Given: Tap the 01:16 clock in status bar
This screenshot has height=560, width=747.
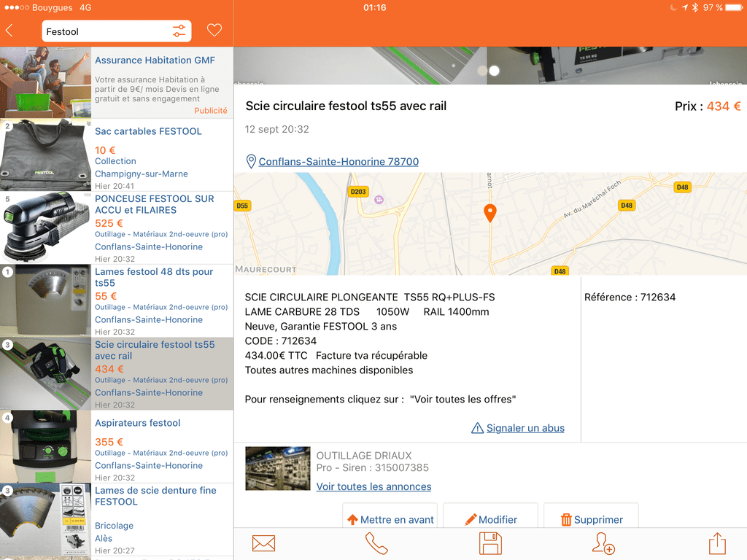Looking at the screenshot, I should 374,7.
